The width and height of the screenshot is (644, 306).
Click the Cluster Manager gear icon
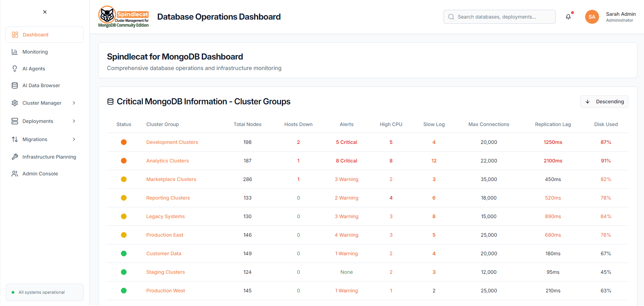tap(15, 103)
